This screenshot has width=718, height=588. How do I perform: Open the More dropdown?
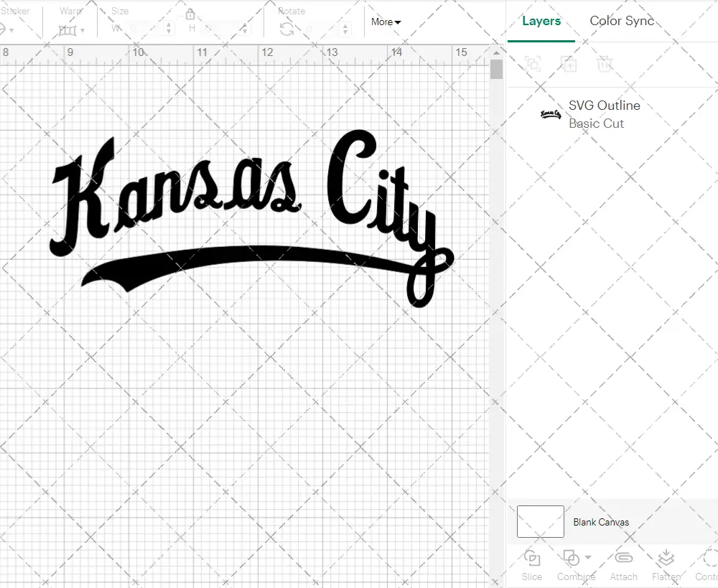(386, 22)
